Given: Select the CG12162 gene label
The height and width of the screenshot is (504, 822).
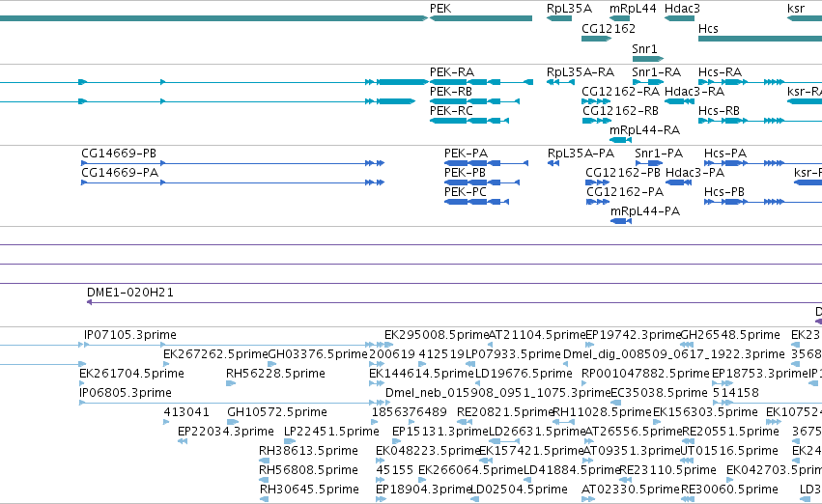Looking at the screenshot, I should (x=609, y=28).
